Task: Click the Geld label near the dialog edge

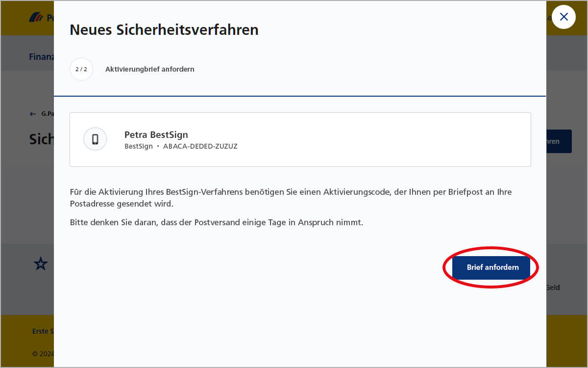Action: point(553,288)
